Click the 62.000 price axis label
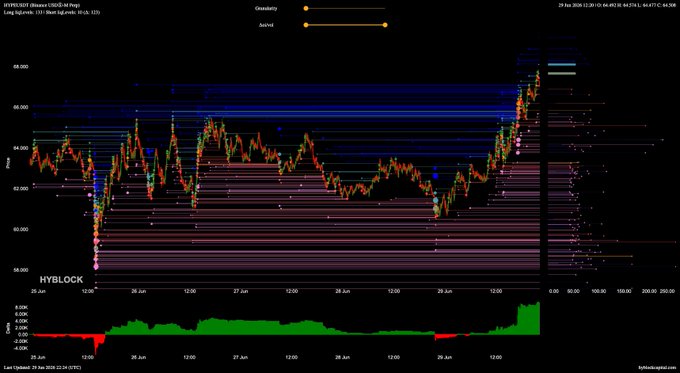Viewport: 680px width, 373px height. [22, 189]
